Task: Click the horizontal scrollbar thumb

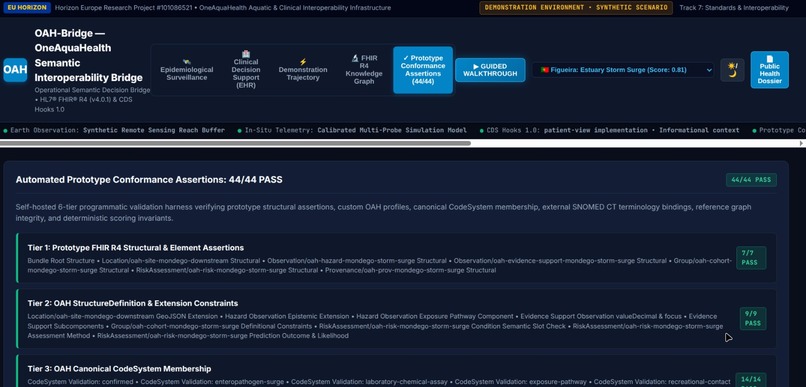Action: tap(235, 143)
